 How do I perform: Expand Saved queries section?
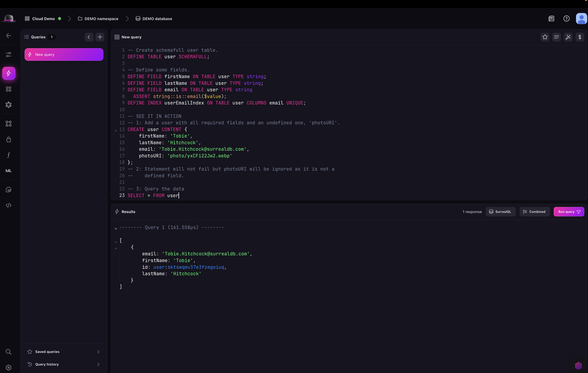coord(64,352)
